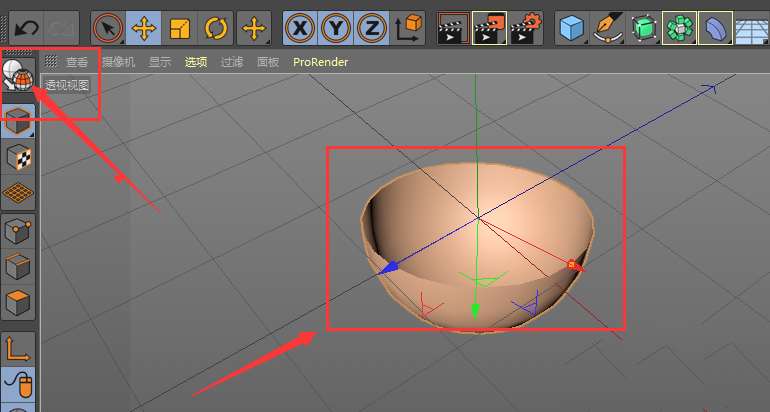This screenshot has width=770, height=412.
Task: Open Render to Picture Viewer dropdown
Action: 490,28
